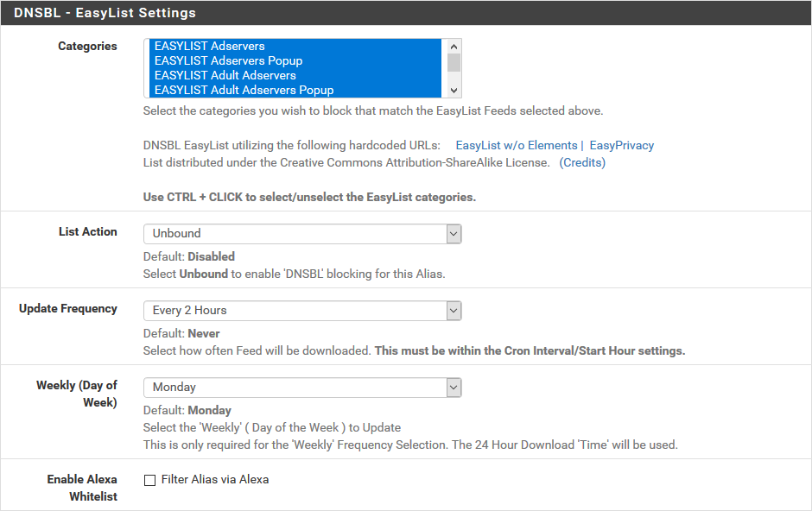Open the List Action dropdown
The image size is (812, 511).
(x=302, y=234)
